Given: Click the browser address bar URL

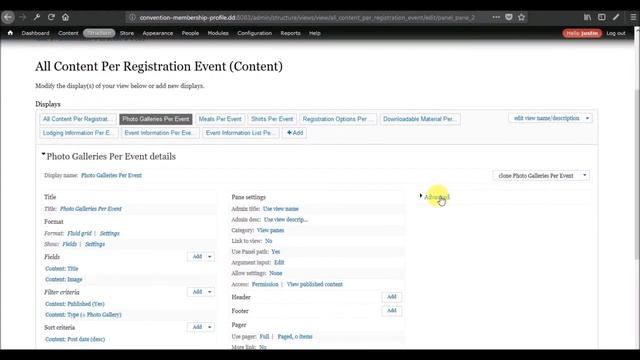Looking at the screenshot, I should coord(307,18).
